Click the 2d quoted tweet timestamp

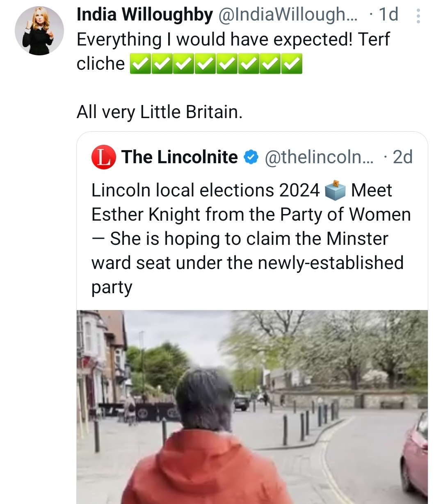point(402,157)
